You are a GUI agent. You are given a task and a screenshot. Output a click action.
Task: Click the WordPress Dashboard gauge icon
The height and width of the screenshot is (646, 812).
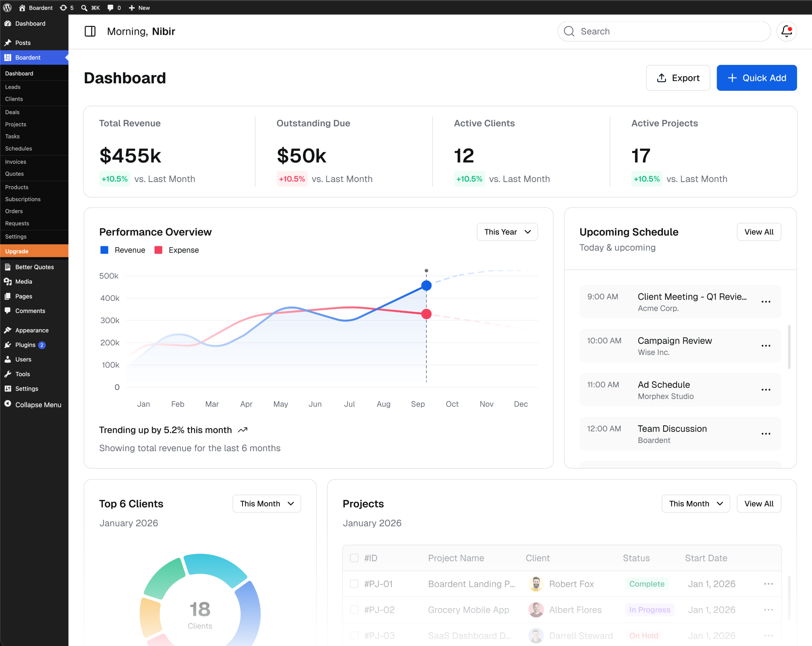tap(8, 23)
